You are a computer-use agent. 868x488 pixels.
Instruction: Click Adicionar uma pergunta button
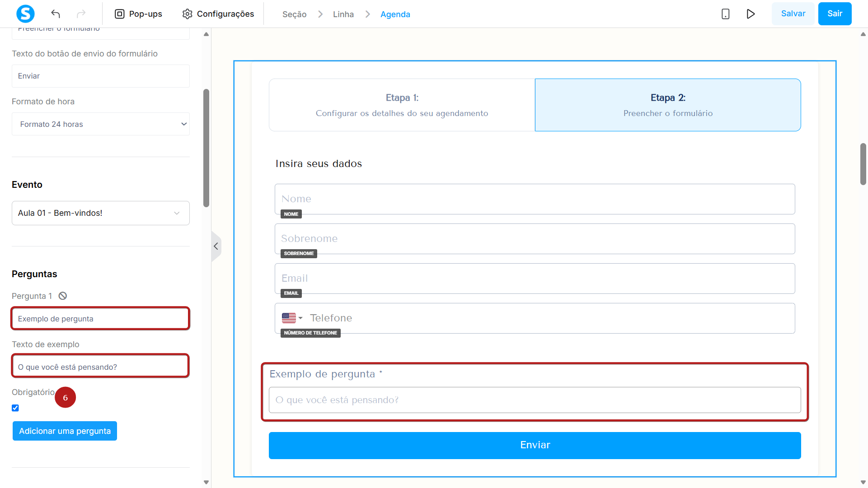65,431
